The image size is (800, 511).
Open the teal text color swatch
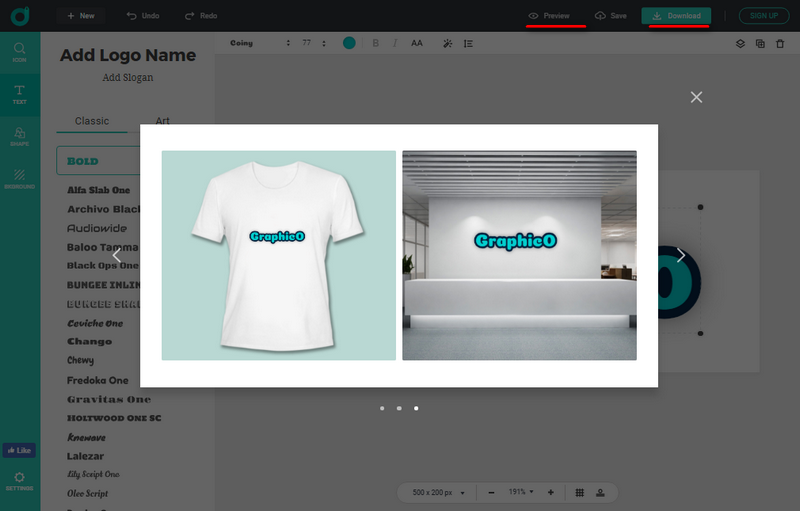(349, 44)
